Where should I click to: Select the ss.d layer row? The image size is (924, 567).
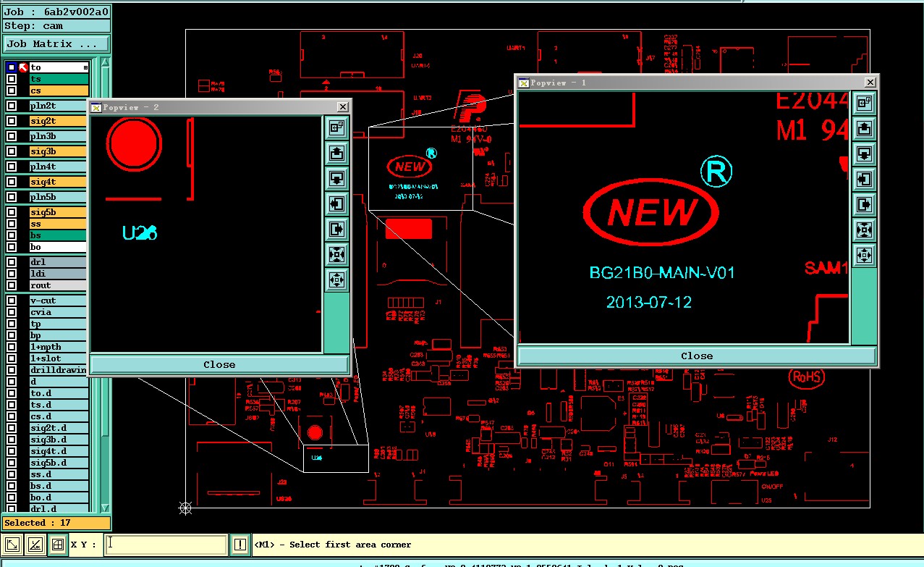pyautogui.click(x=58, y=474)
